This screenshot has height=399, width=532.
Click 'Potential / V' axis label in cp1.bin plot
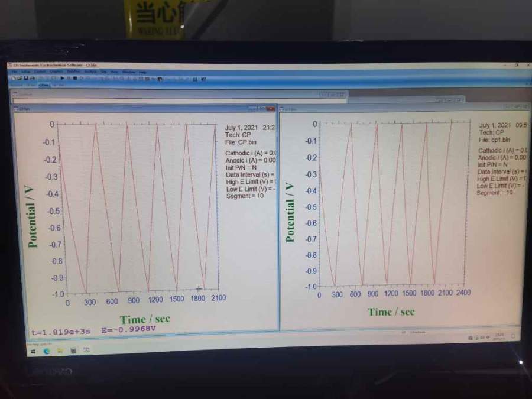pyautogui.click(x=290, y=212)
